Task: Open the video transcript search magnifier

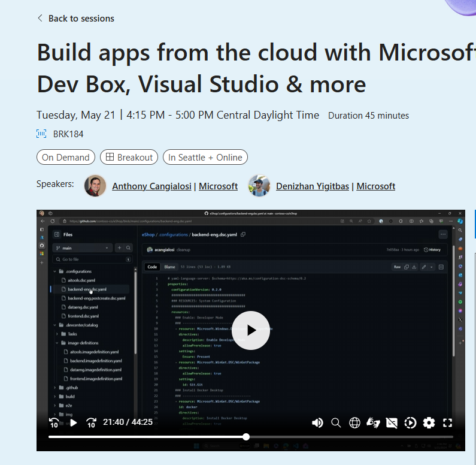Action: 336,422
